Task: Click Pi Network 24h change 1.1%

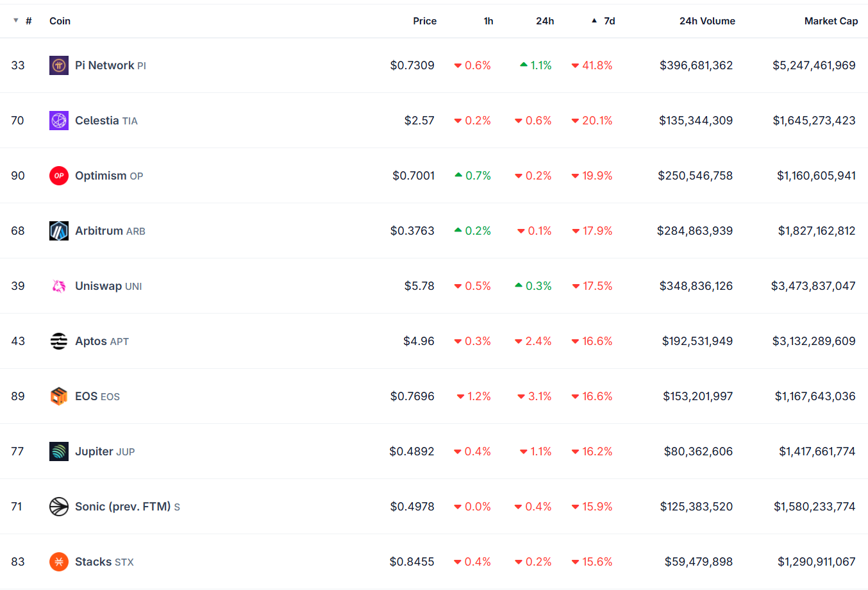Action: tap(536, 65)
